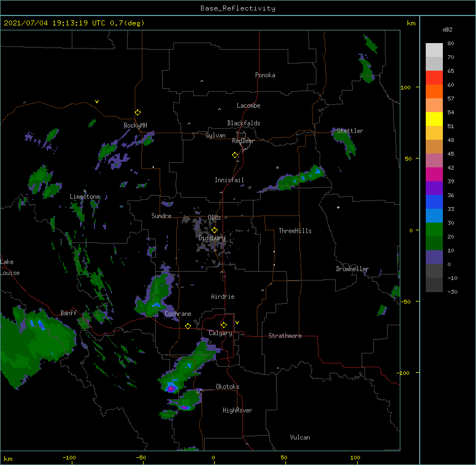Select the blue 33-36 dBZ legend swatch
Screen dimensions: 476x465
click(434, 202)
